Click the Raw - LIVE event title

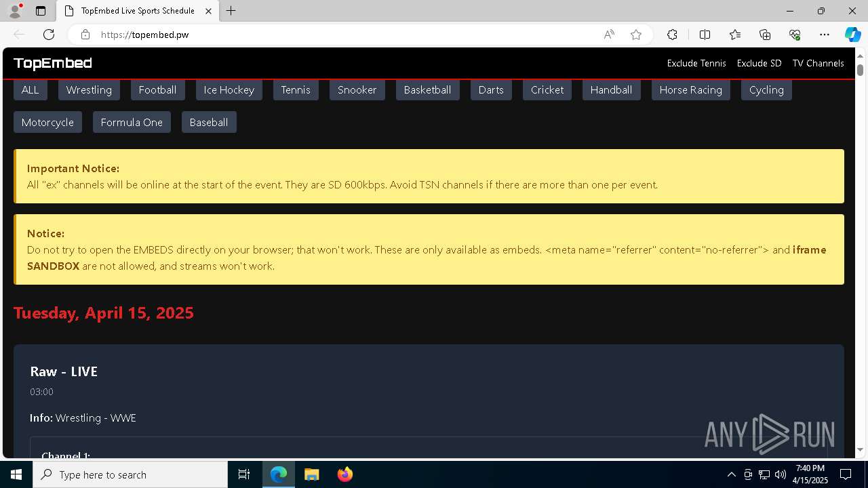(64, 371)
